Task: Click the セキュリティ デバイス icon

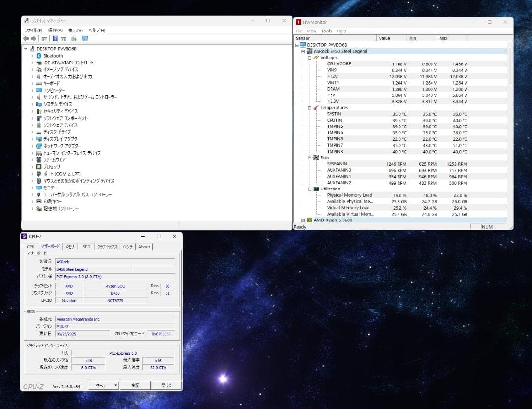Action: [39, 111]
